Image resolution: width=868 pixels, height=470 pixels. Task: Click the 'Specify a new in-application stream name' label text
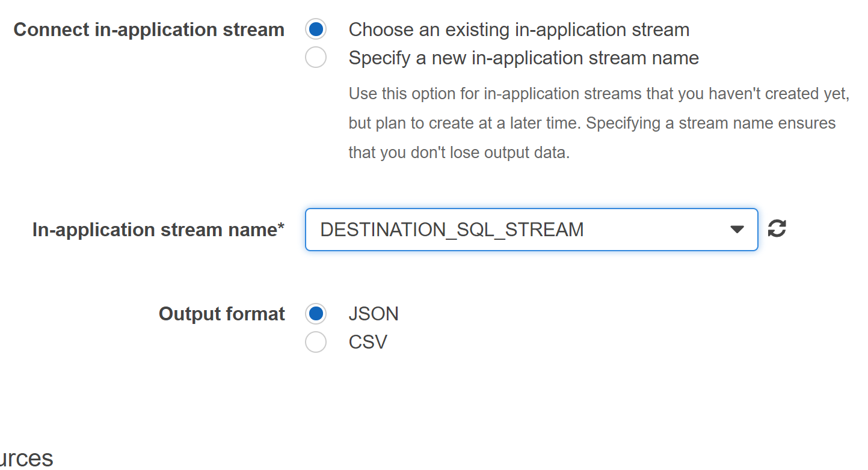pos(524,58)
